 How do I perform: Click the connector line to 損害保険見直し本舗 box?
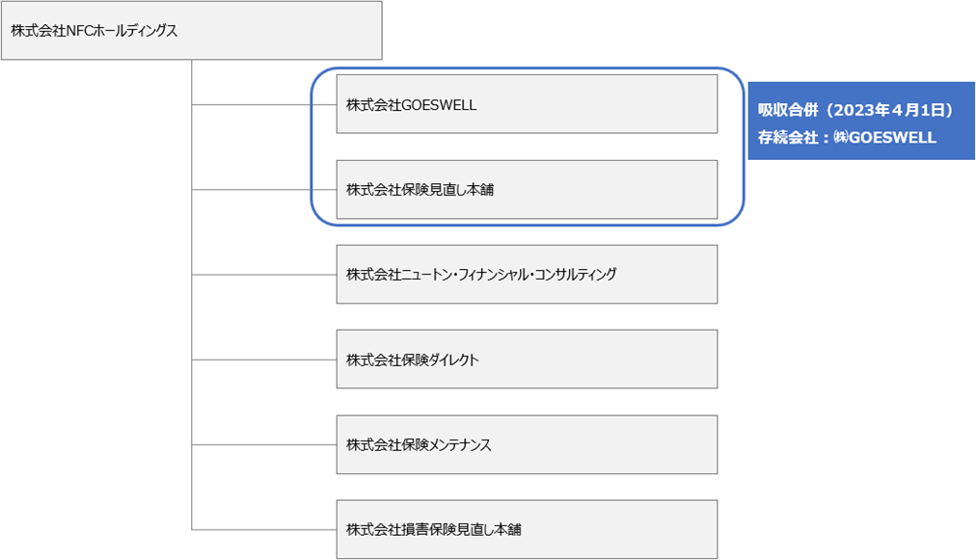click(263, 529)
